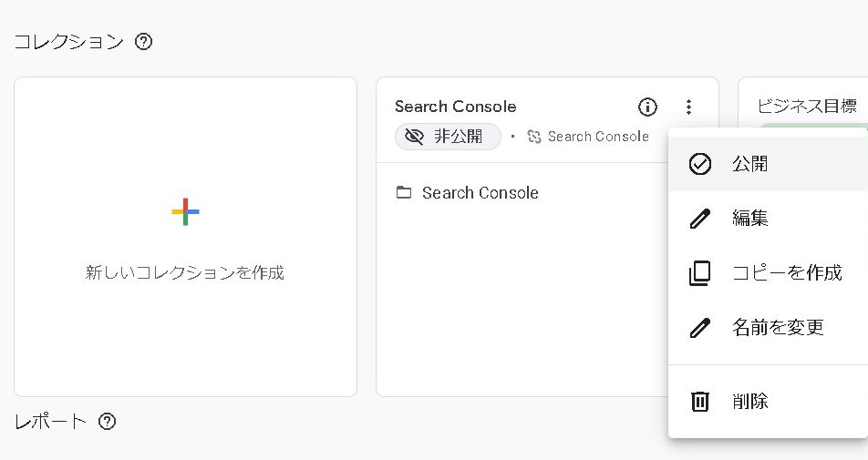868x460 pixels.
Task: Select コピーを作成 menu option
Action: (787, 272)
